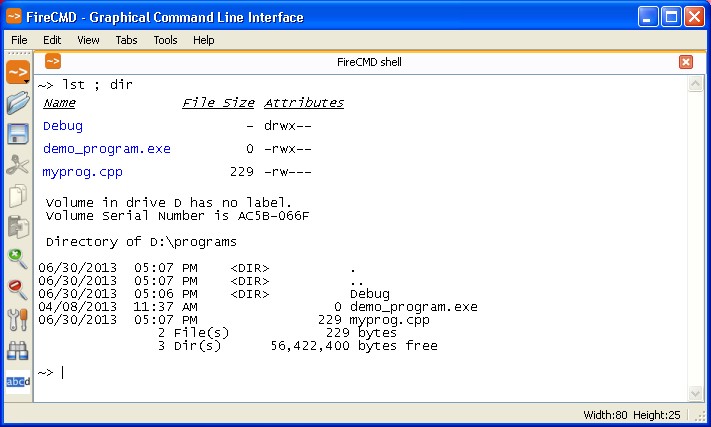Close the FireCMD shell tab
The width and height of the screenshot is (711, 427).
[686, 62]
